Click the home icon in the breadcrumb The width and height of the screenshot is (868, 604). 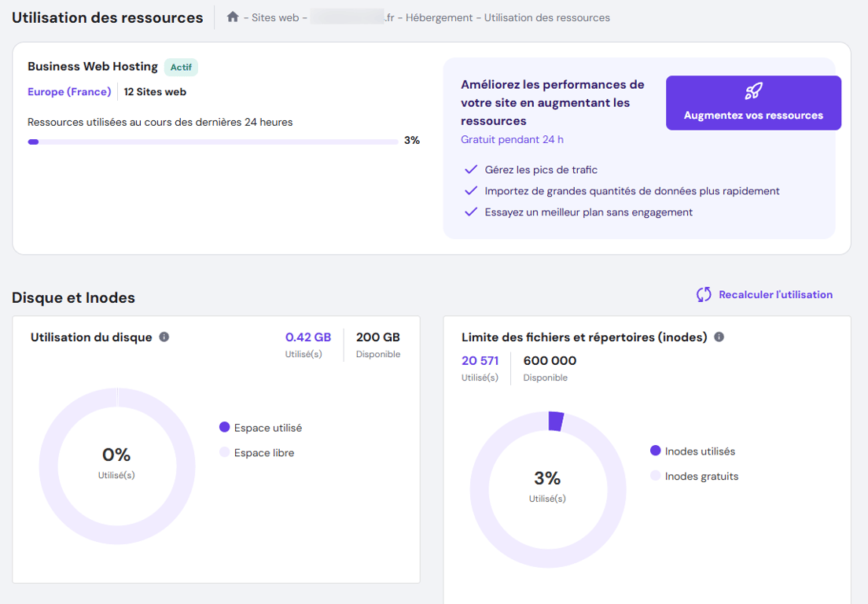(233, 17)
